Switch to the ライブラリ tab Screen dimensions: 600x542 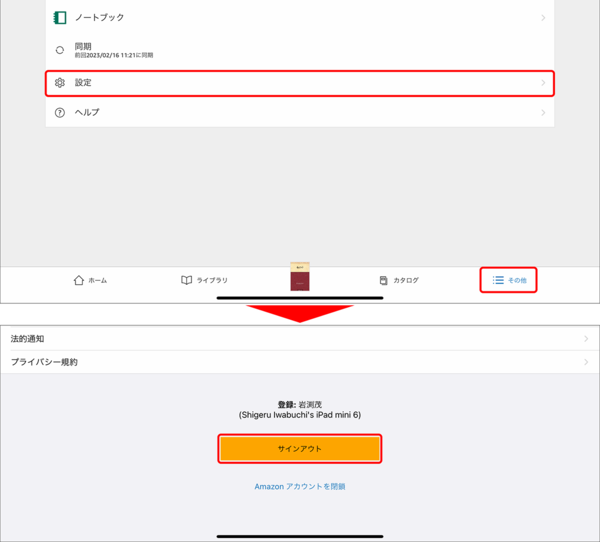click(x=204, y=280)
